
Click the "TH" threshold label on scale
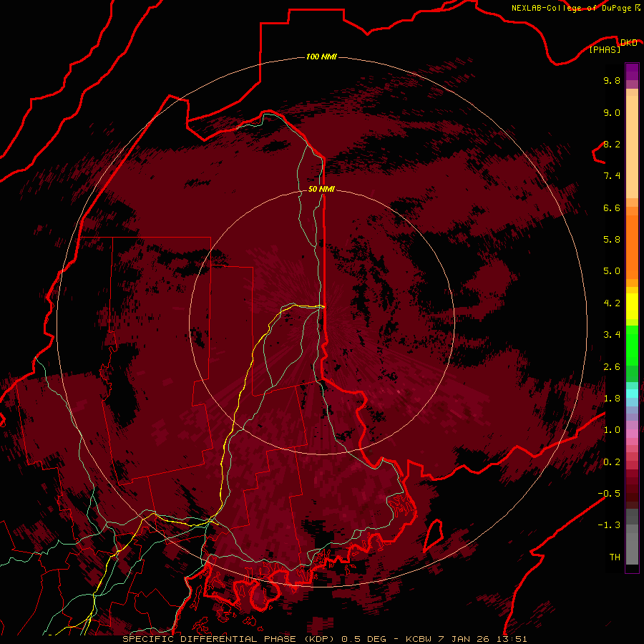click(x=615, y=557)
